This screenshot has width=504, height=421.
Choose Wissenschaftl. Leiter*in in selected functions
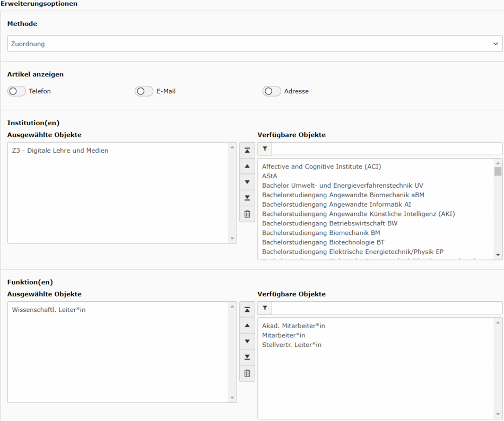(x=49, y=310)
